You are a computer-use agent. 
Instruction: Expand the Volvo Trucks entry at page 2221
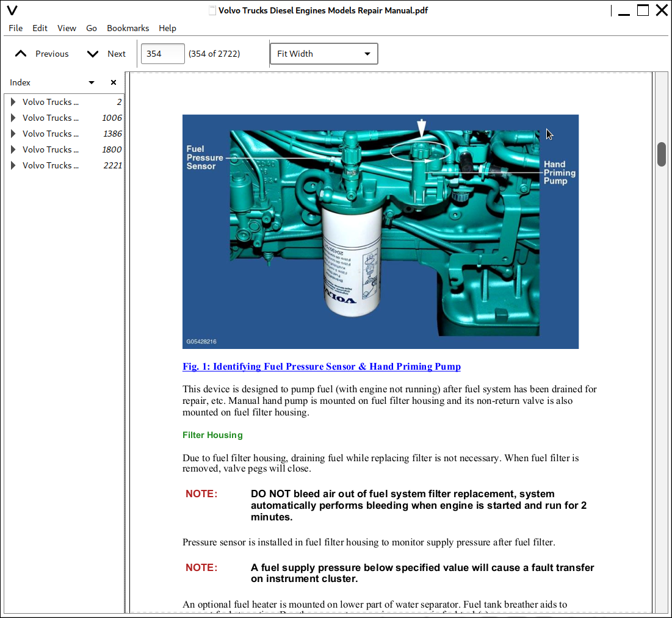click(x=13, y=165)
